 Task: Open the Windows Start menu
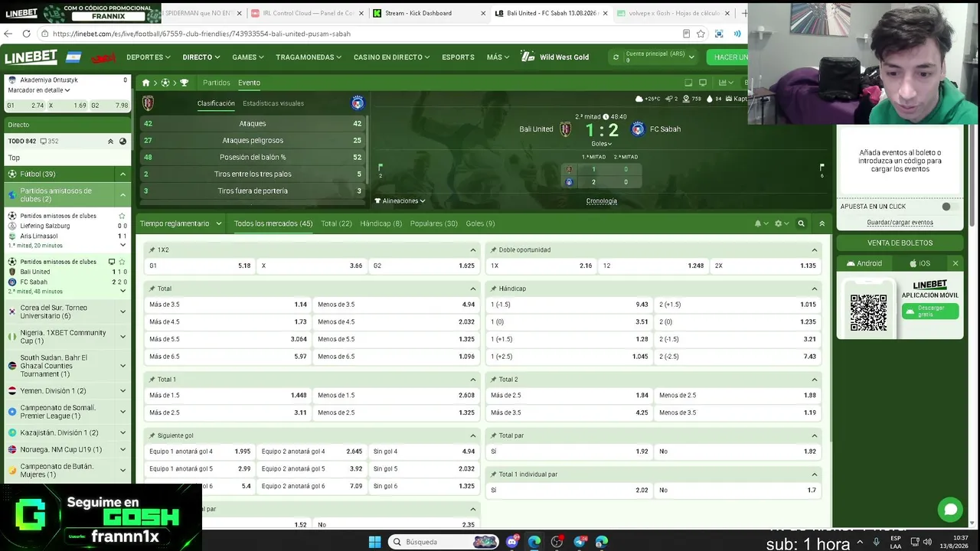click(x=374, y=542)
